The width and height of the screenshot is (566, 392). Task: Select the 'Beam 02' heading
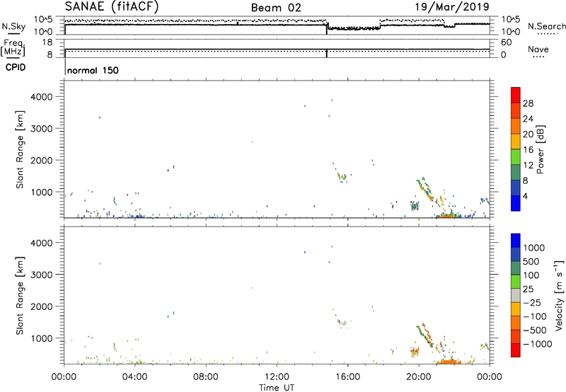coord(276,8)
